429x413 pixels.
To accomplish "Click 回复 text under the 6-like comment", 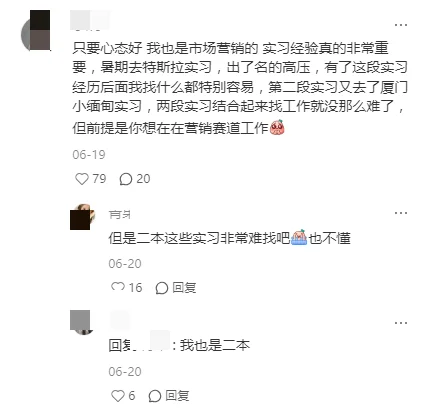I will [x=177, y=396].
